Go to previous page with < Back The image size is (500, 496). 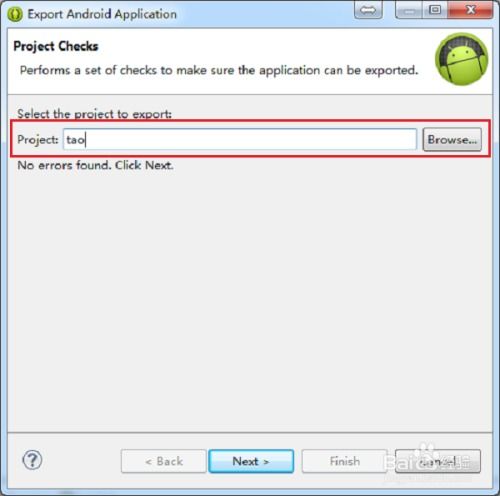(x=164, y=461)
